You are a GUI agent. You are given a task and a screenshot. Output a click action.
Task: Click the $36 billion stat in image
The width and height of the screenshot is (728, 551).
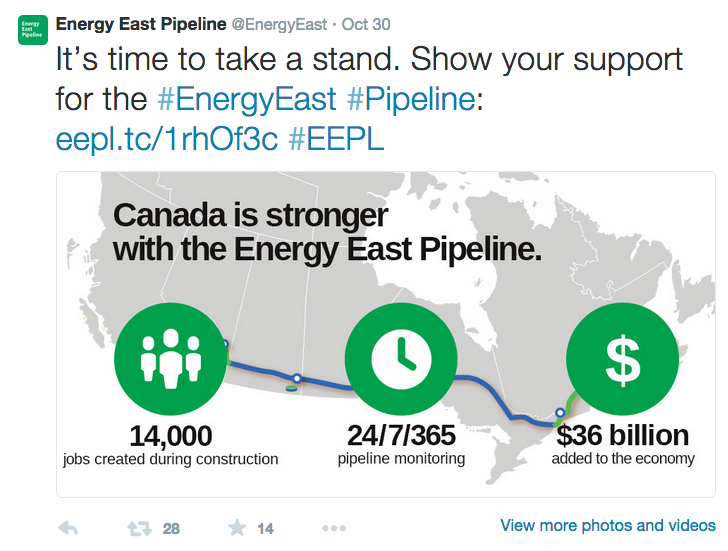[x=623, y=435]
